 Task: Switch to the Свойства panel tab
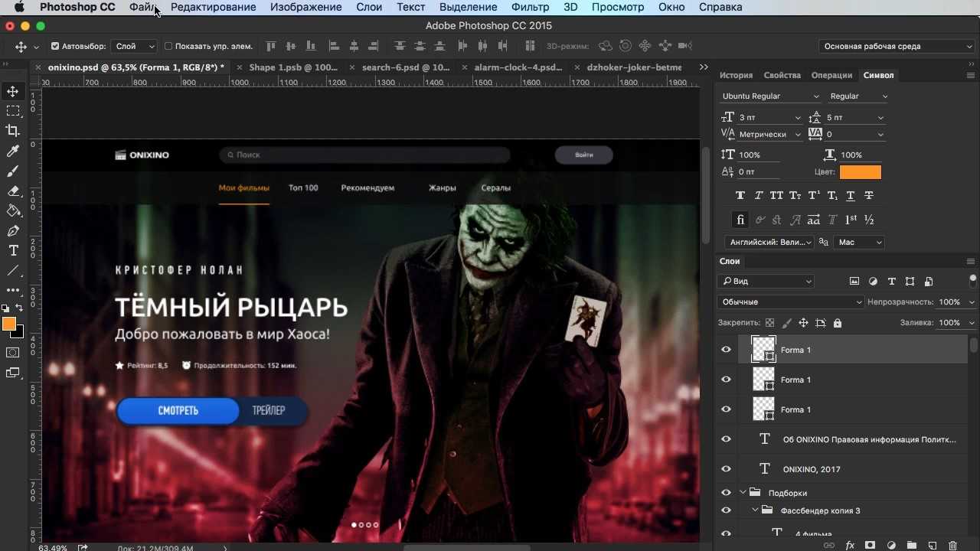click(782, 75)
